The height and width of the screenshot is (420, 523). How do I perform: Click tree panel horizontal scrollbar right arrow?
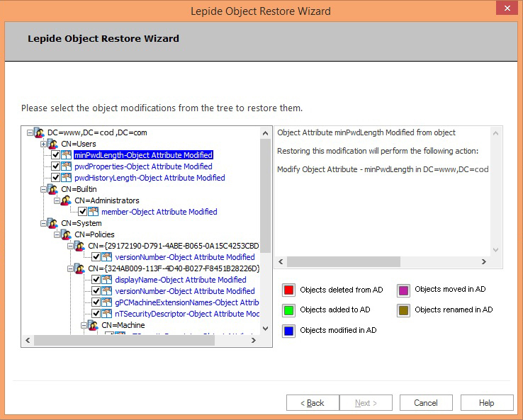pos(254,341)
